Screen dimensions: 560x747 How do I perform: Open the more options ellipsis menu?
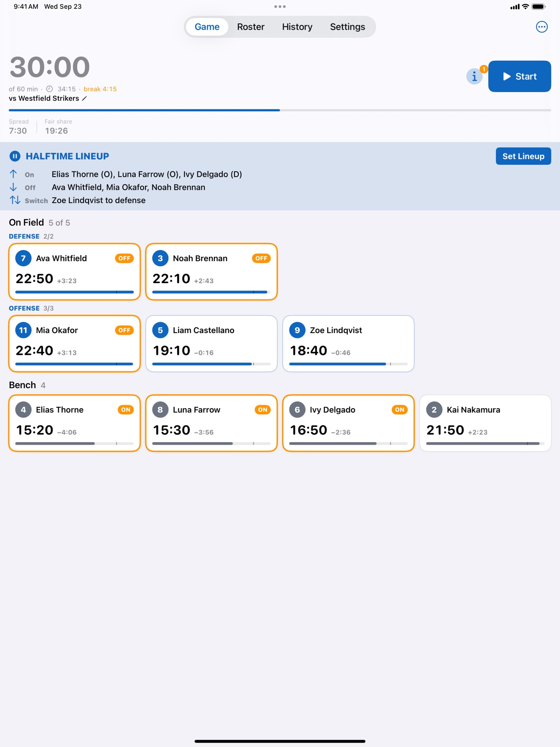pyautogui.click(x=541, y=27)
